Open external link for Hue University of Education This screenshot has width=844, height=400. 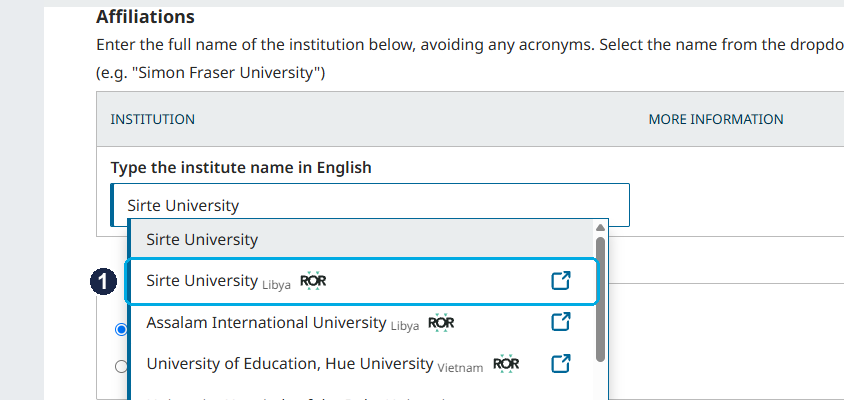tap(561, 364)
